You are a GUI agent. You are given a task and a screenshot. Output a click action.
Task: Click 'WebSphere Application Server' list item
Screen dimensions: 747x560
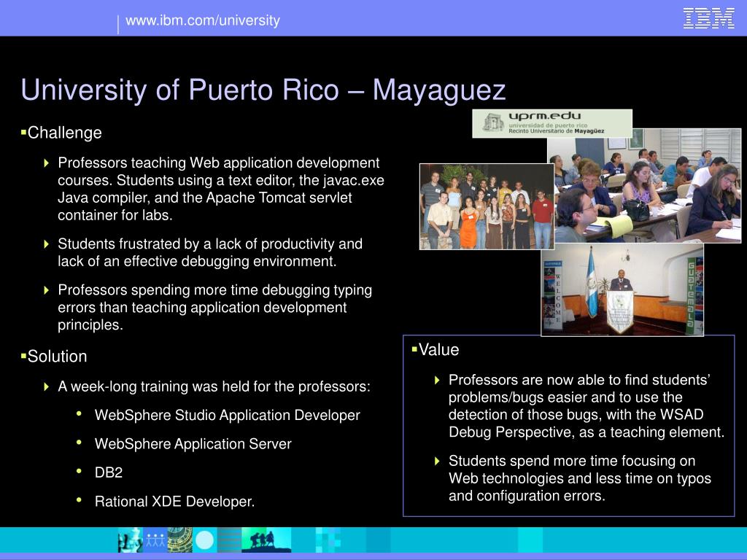pyautogui.click(x=193, y=444)
